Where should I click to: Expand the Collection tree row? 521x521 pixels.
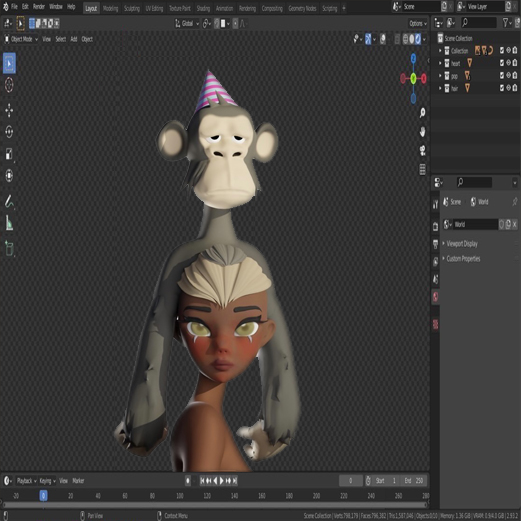(x=440, y=51)
